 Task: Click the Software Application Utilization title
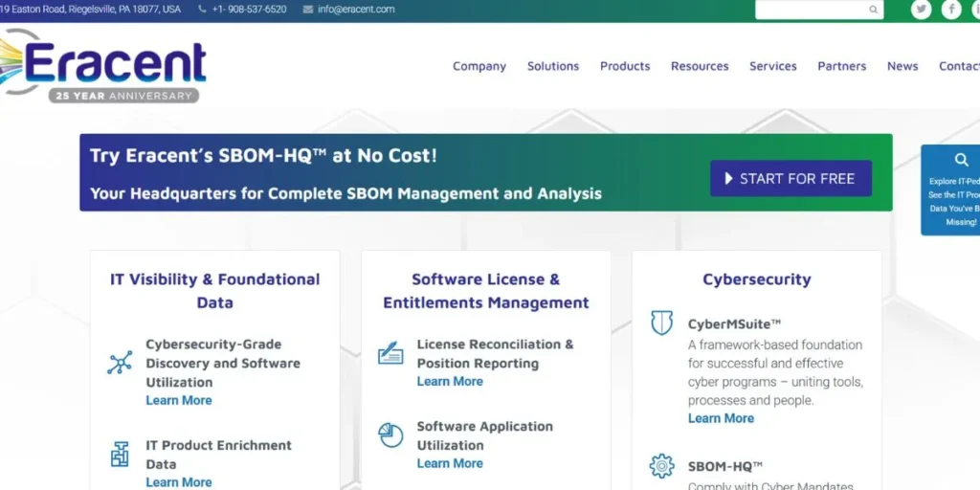(485, 435)
